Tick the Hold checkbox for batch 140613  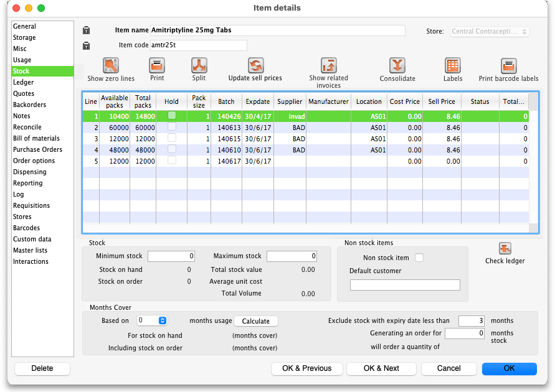tap(171, 127)
